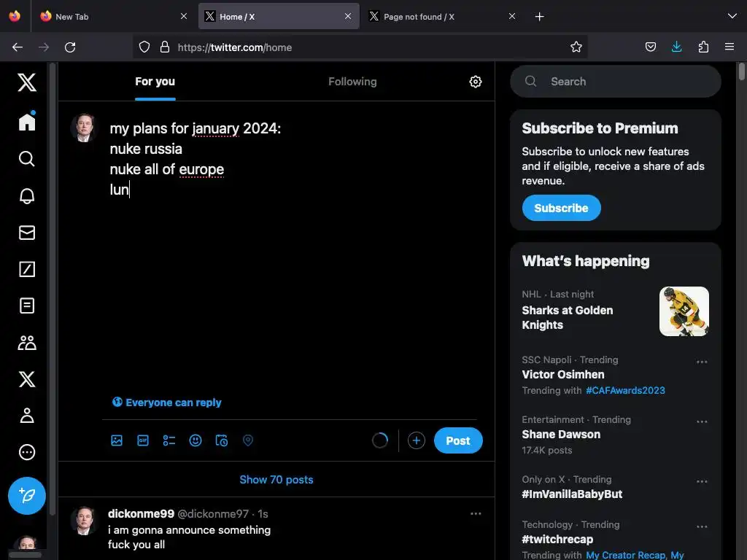This screenshot has width=747, height=560.
Task: Open the Explore magnifier icon in sidebar
Action: pos(27,159)
